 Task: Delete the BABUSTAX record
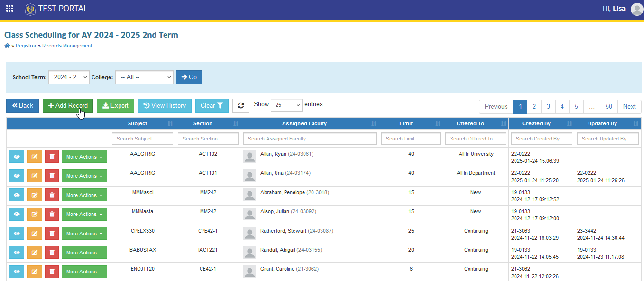pyautogui.click(x=52, y=253)
